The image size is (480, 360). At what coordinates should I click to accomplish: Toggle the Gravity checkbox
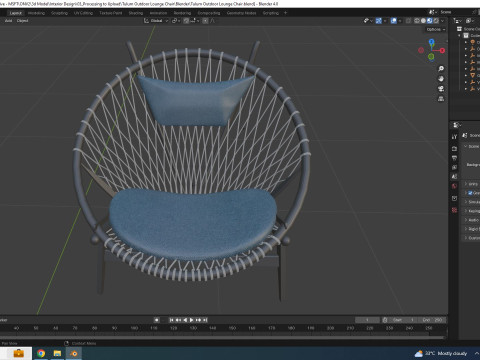click(470, 193)
